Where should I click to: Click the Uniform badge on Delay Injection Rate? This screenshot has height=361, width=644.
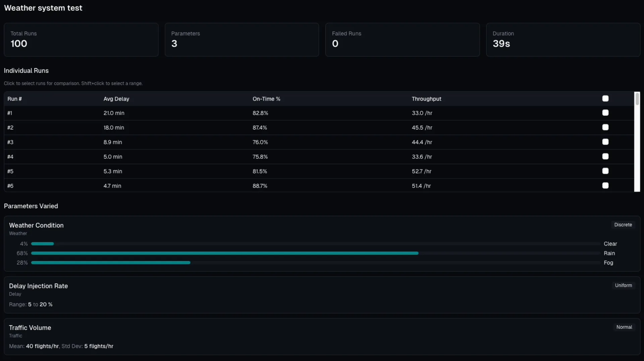[623, 285]
